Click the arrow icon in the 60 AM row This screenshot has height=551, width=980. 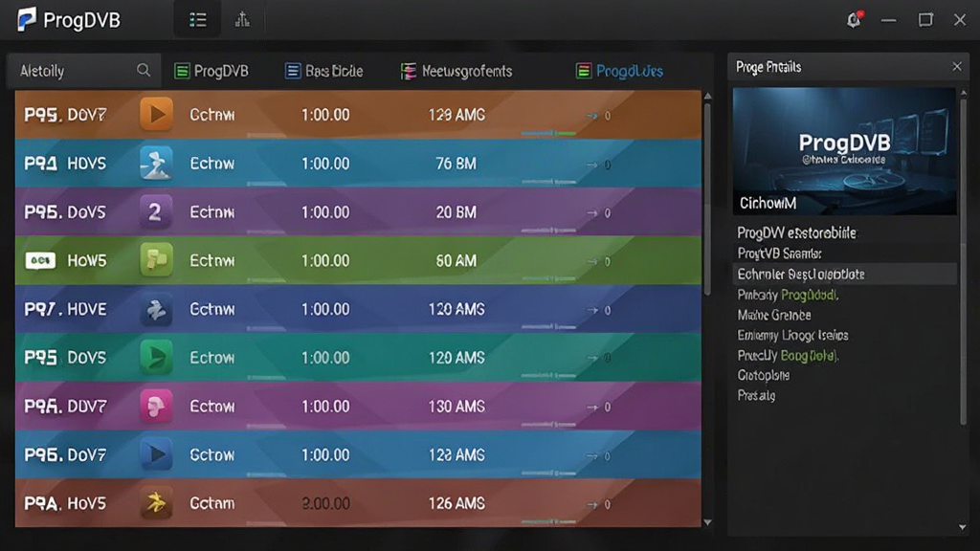(591, 262)
